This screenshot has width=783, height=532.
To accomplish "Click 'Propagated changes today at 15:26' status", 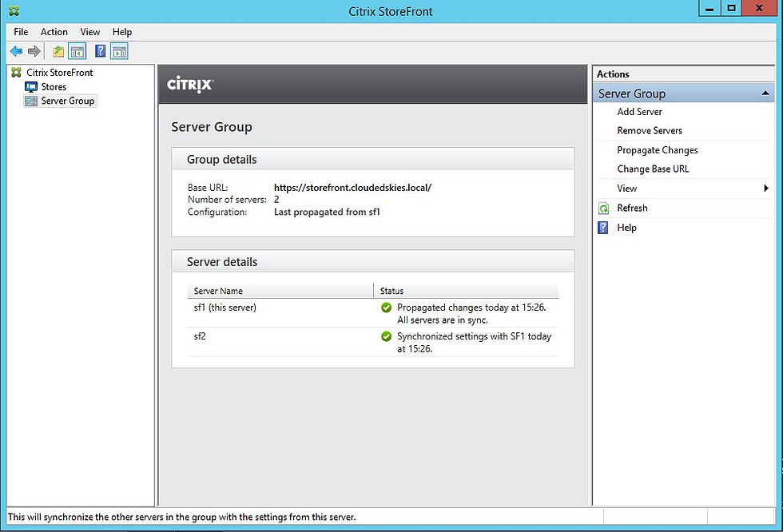I will click(x=471, y=308).
